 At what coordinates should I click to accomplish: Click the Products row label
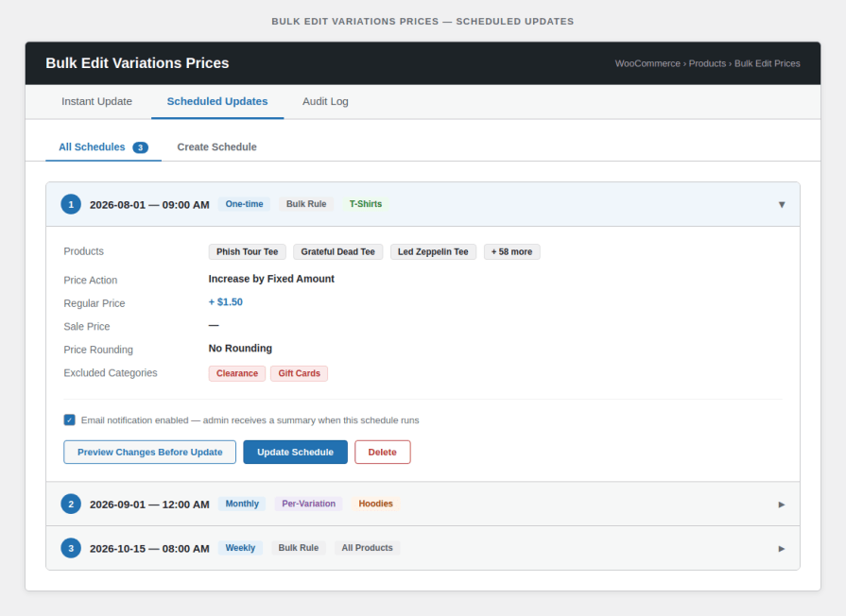click(83, 251)
